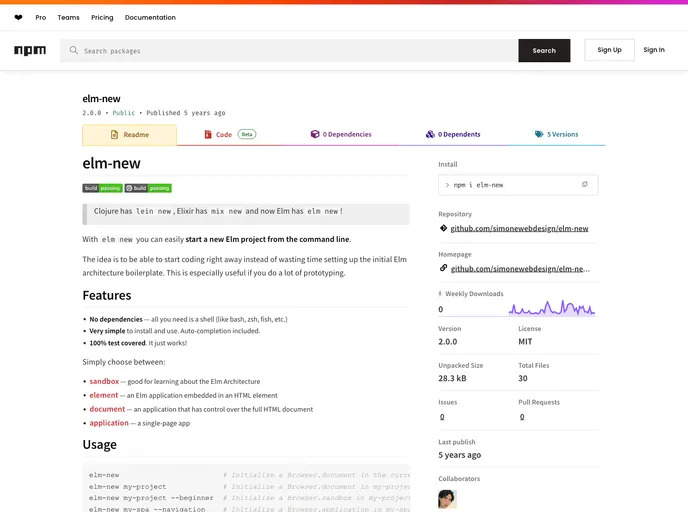This screenshot has height=512, width=688.
Task: Click the download icon beside Weekly Downloads
Action: (x=440, y=294)
